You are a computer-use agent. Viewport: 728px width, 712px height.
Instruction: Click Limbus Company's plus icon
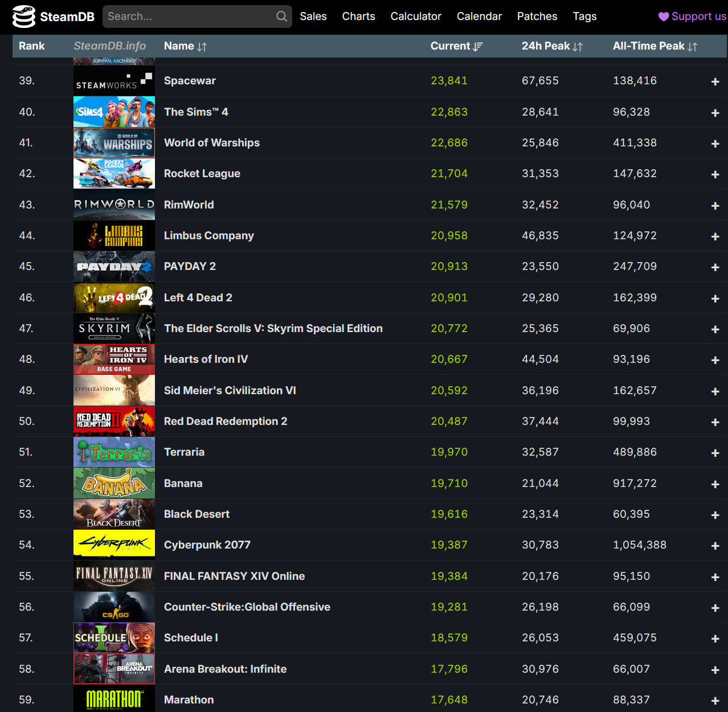click(x=715, y=236)
